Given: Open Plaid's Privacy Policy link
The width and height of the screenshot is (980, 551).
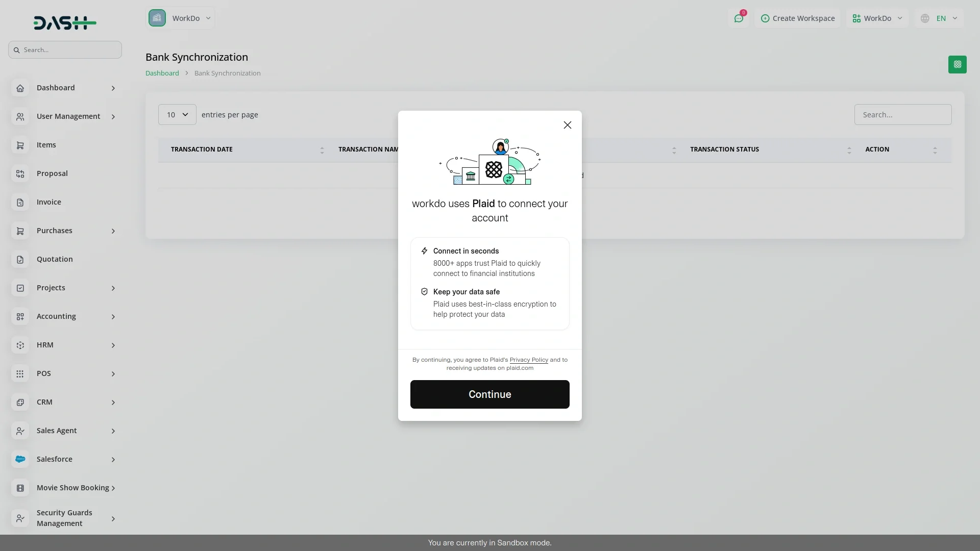Looking at the screenshot, I should [528, 360].
